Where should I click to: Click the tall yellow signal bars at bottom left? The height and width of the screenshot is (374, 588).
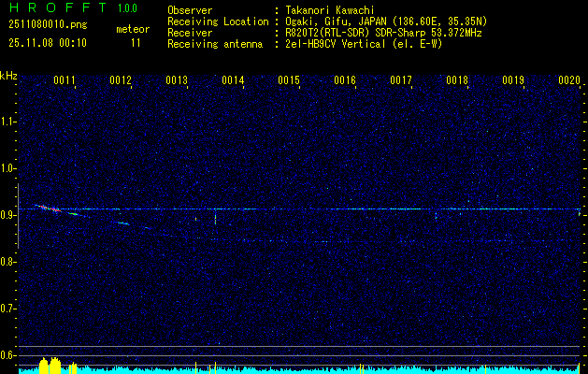tap(50, 366)
